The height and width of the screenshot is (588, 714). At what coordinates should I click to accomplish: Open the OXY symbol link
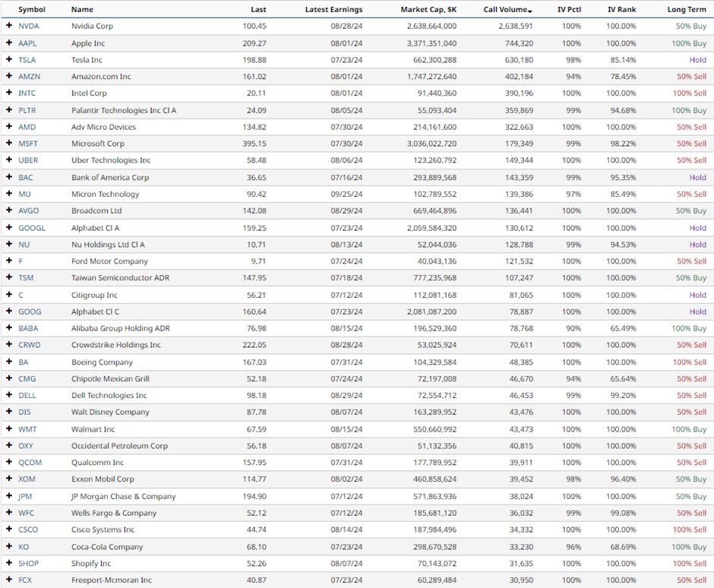(x=26, y=446)
